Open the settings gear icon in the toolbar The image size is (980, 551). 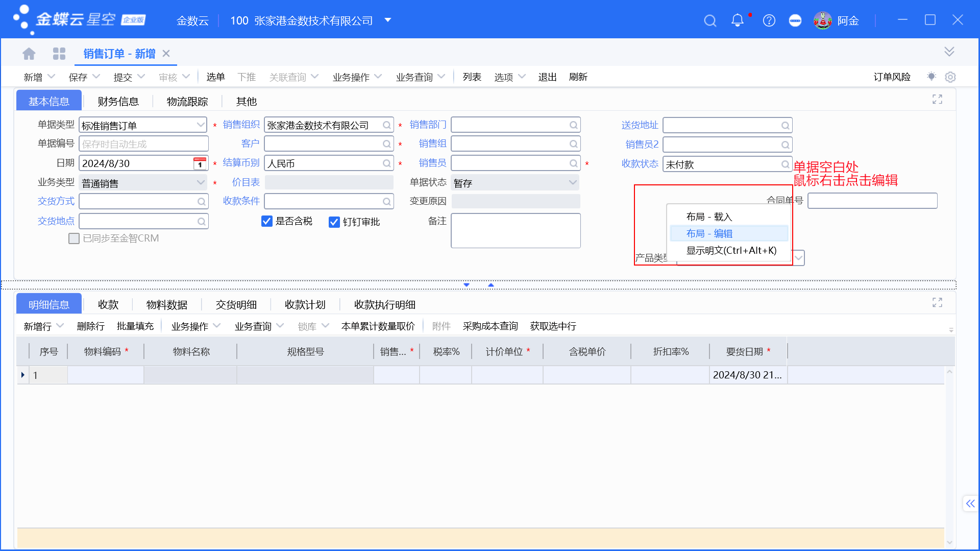coord(950,77)
